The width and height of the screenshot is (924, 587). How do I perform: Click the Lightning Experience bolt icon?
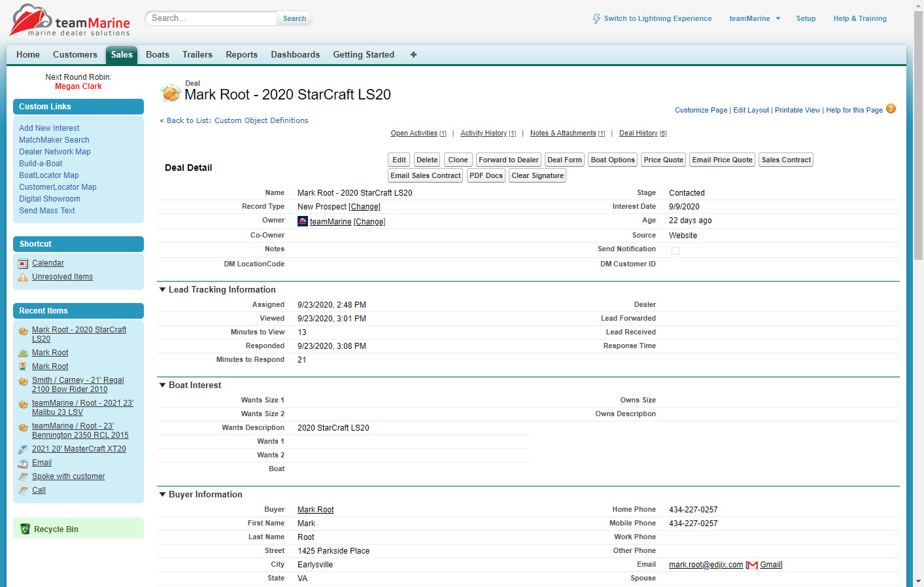click(596, 19)
